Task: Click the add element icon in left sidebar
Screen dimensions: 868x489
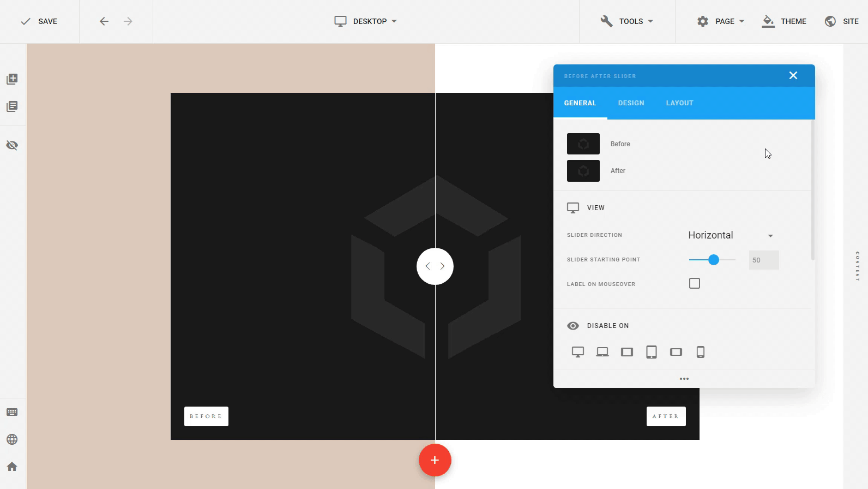Action: pyautogui.click(x=12, y=79)
